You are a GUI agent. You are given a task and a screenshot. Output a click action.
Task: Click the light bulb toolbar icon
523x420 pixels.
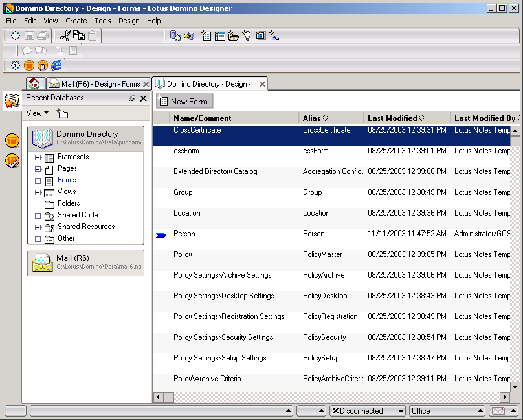[247, 36]
